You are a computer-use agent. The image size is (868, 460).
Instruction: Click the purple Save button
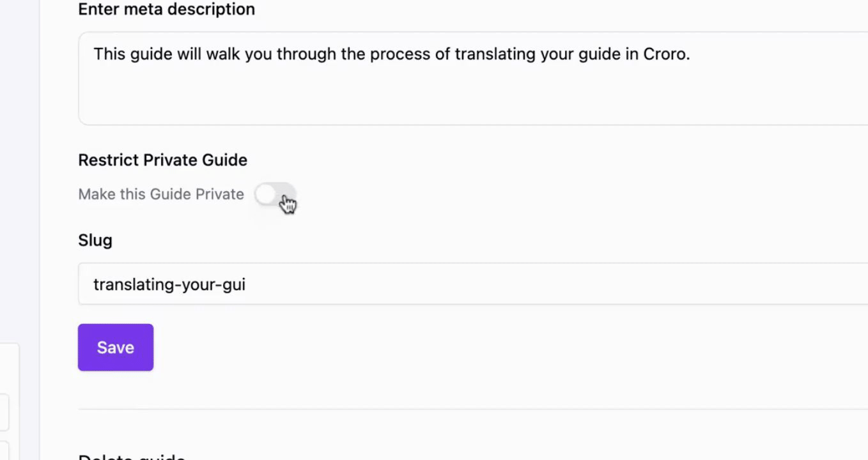pyautogui.click(x=116, y=347)
